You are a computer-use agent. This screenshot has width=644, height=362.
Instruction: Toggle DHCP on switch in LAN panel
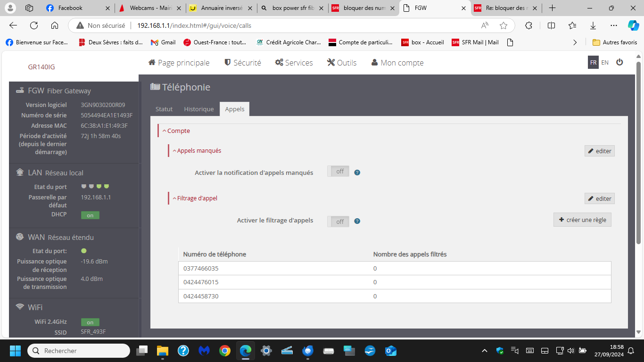coord(90,215)
